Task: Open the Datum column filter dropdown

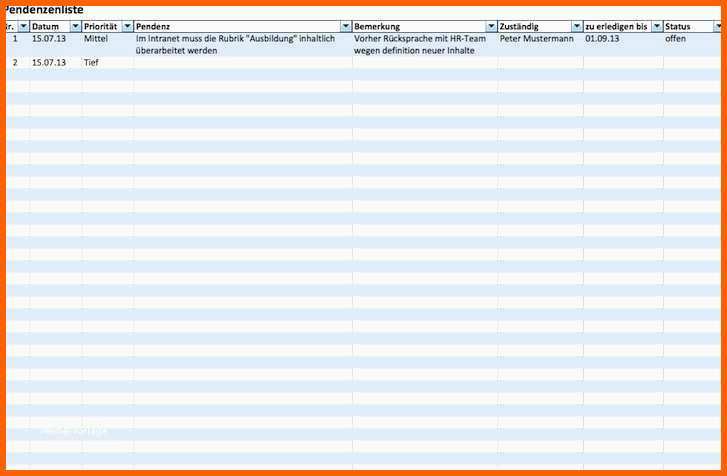Action: [76, 26]
